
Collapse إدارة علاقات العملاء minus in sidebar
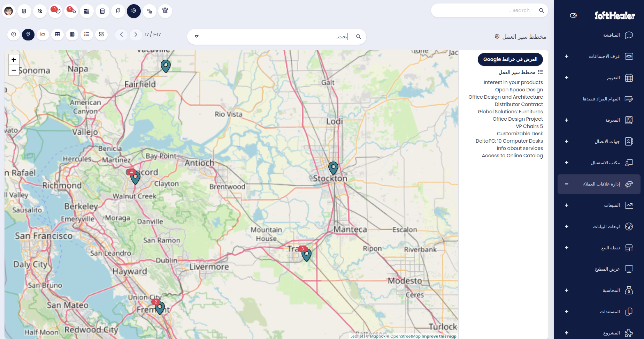point(567,184)
